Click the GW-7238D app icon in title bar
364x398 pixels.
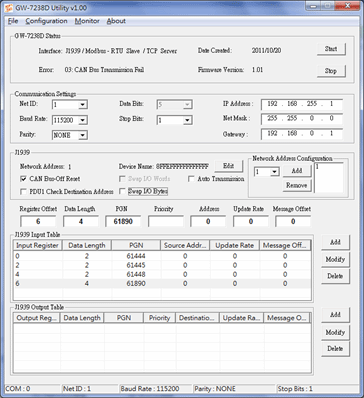(x=9, y=7)
